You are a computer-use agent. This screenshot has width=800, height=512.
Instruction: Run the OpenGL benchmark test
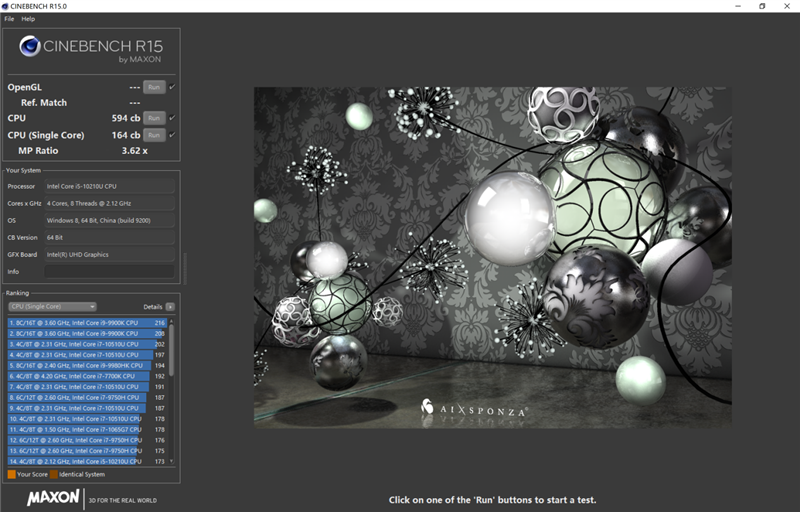coord(154,87)
